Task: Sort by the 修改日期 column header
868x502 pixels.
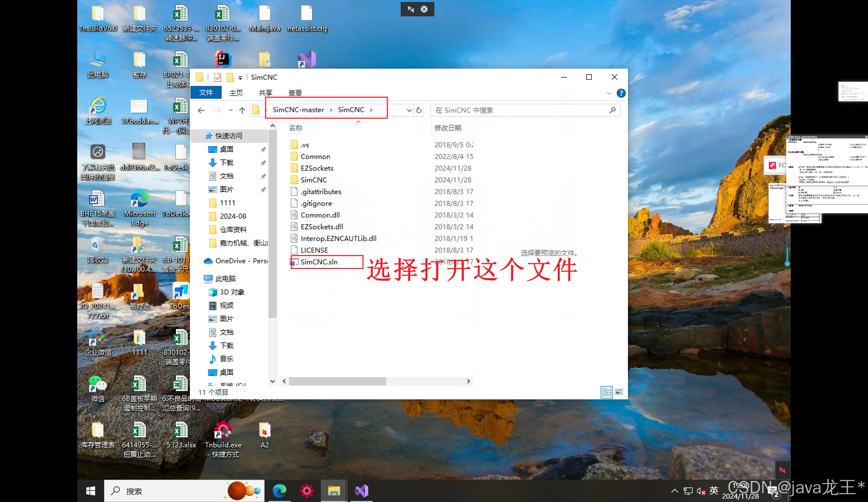Action: 448,128
